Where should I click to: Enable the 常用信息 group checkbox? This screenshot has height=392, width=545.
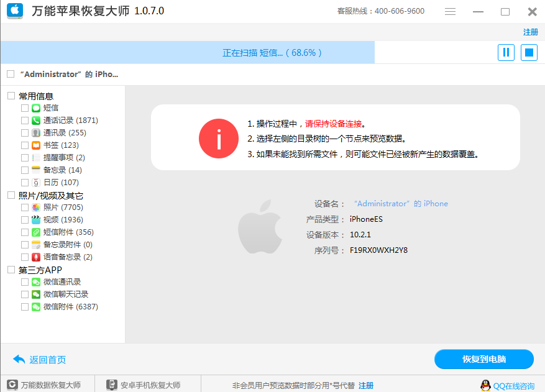click(10, 95)
